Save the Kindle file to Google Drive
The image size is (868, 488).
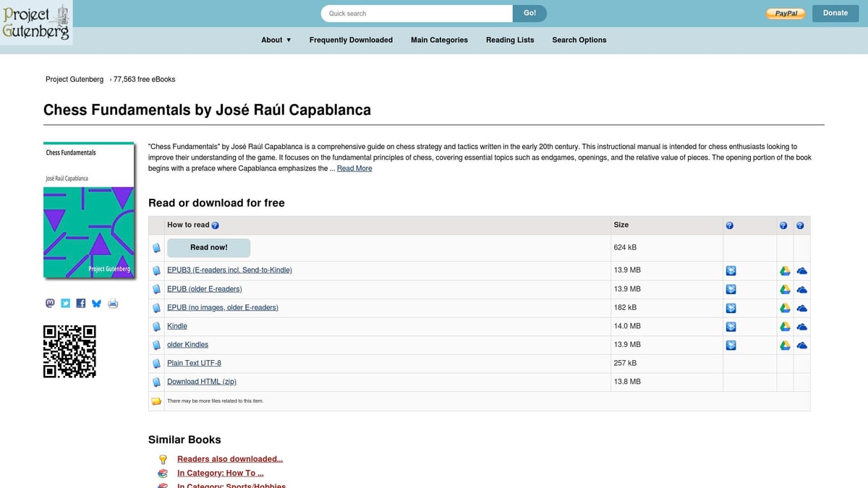[785, 326]
